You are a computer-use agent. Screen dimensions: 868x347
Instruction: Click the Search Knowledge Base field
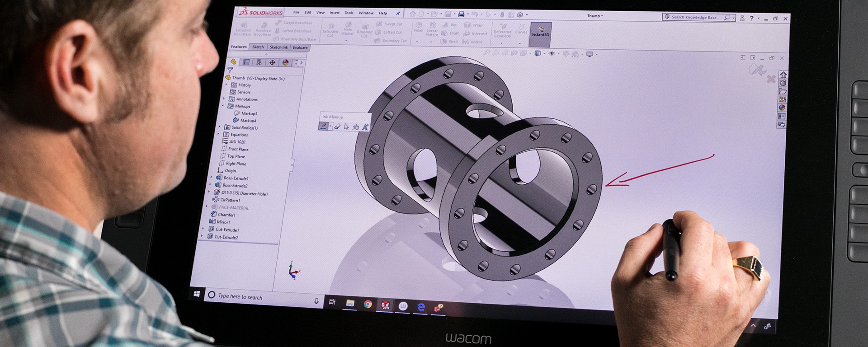tap(694, 17)
